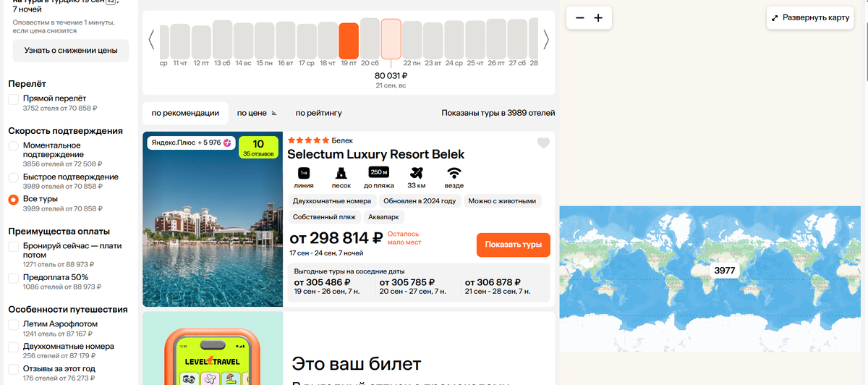Select the 22 пн calendar bar

click(412, 41)
